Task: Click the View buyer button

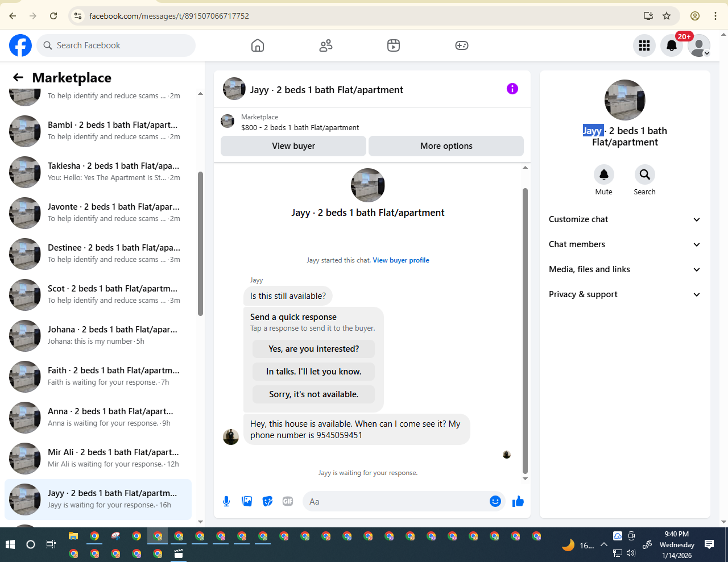Action: (x=293, y=146)
